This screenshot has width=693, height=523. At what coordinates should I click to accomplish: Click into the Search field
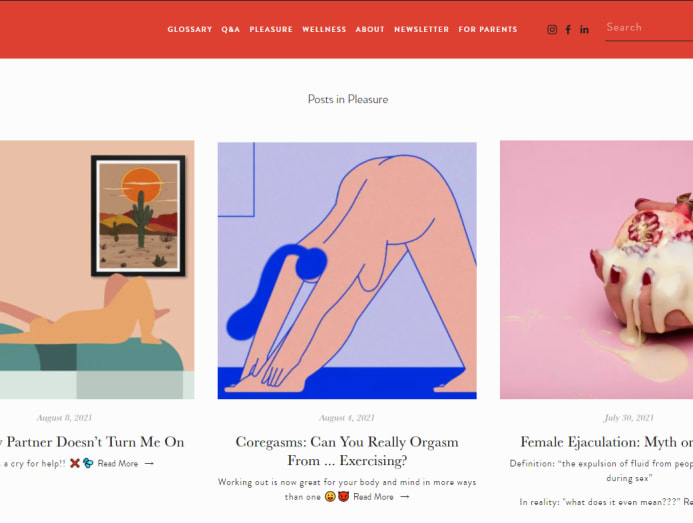pos(649,28)
